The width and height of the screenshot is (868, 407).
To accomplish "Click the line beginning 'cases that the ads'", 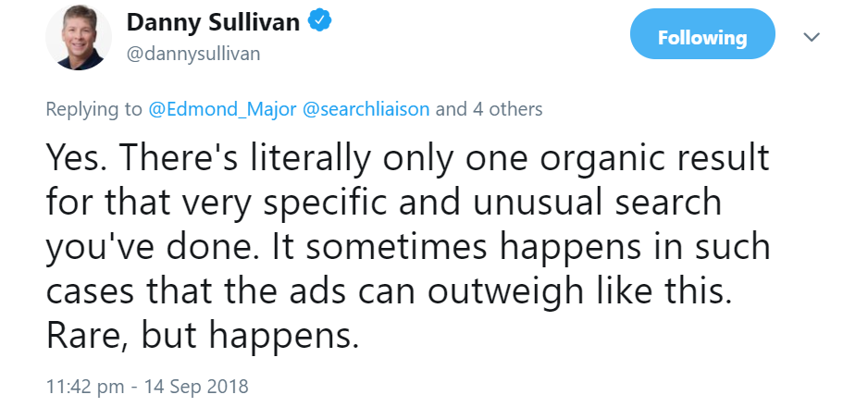I will 388,291.
